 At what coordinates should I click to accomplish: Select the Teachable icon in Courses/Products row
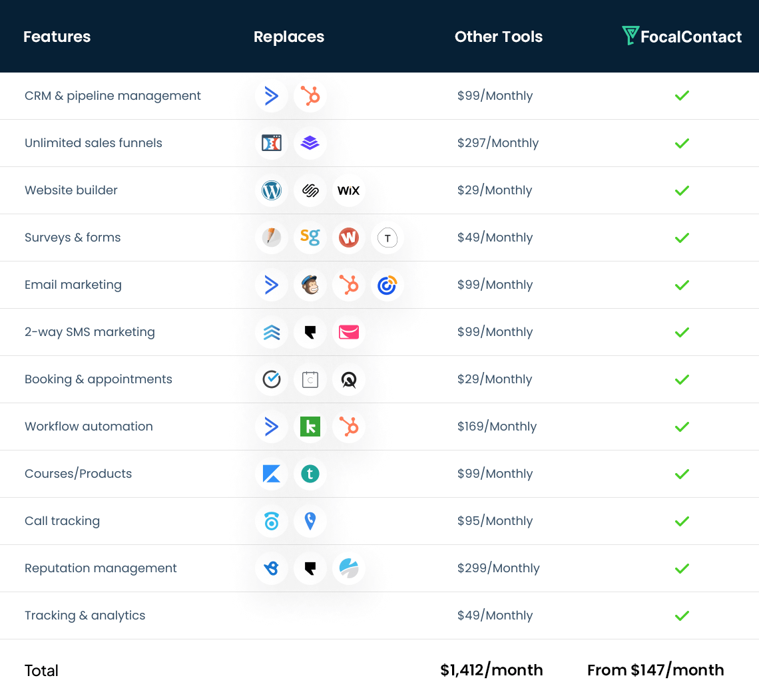(x=310, y=474)
